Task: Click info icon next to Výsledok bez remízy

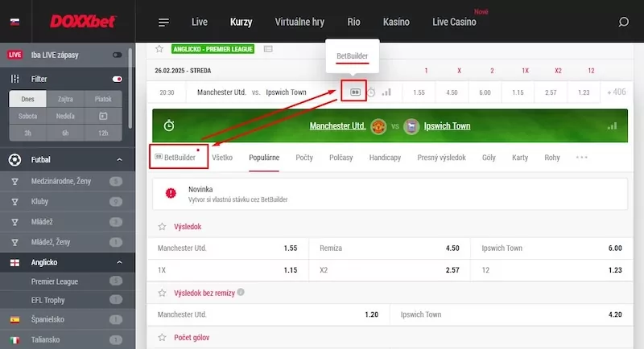Action: 241,292
